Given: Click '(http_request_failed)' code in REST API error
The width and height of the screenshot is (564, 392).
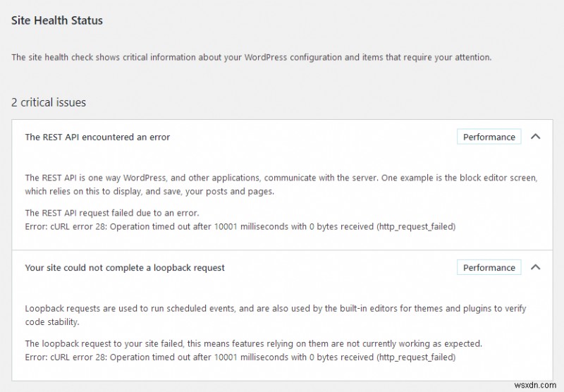Looking at the screenshot, I should 416,226.
